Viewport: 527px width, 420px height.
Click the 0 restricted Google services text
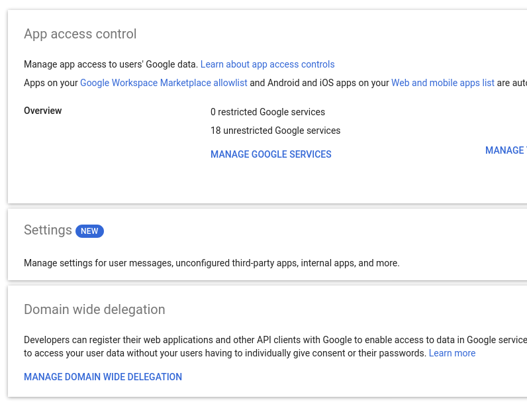click(x=267, y=112)
